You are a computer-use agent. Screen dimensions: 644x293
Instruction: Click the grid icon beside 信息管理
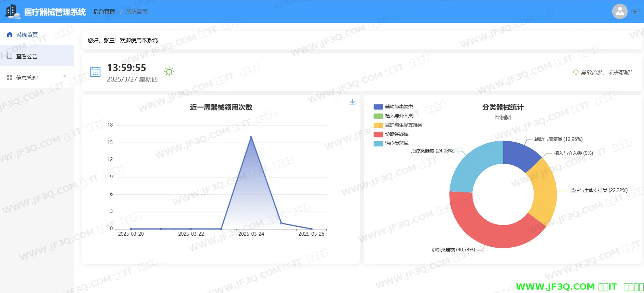[x=10, y=77]
